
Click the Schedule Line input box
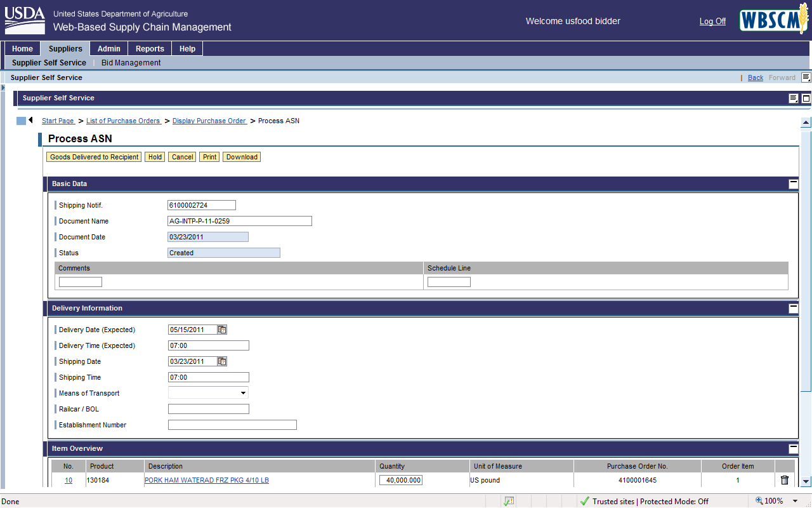pyautogui.click(x=449, y=282)
